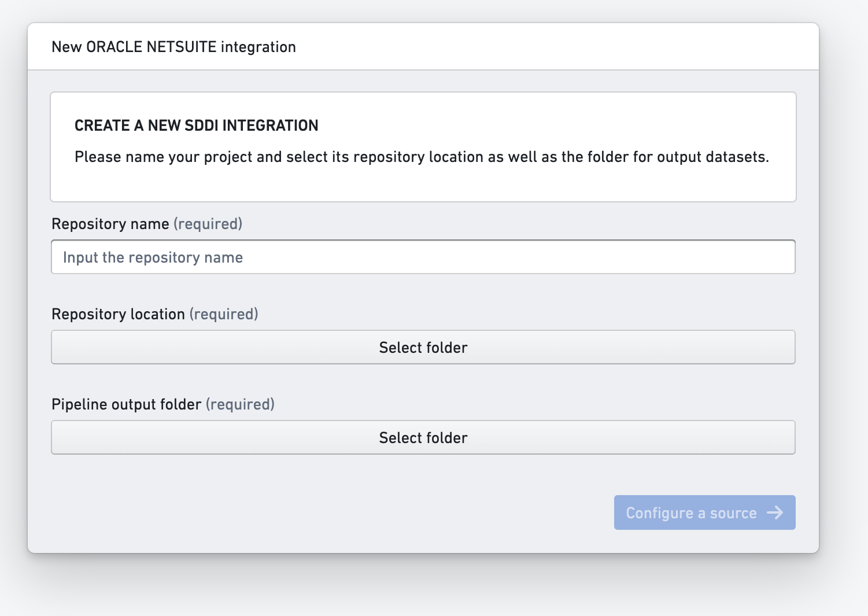Click the Repository location label

pyautogui.click(x=118, y=314)
